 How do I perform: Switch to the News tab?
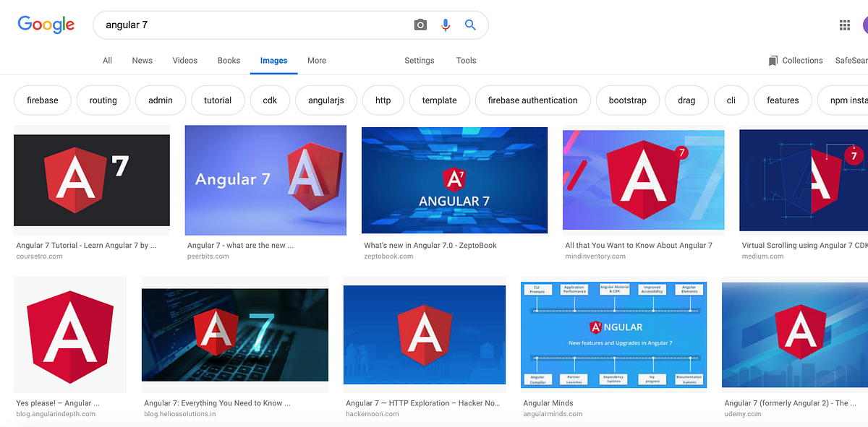142,61
